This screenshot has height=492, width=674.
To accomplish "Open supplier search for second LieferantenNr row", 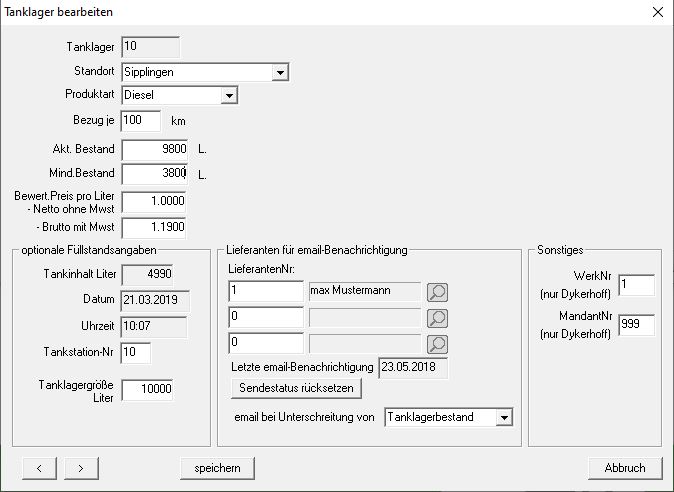I will click(x=438, y=318).
